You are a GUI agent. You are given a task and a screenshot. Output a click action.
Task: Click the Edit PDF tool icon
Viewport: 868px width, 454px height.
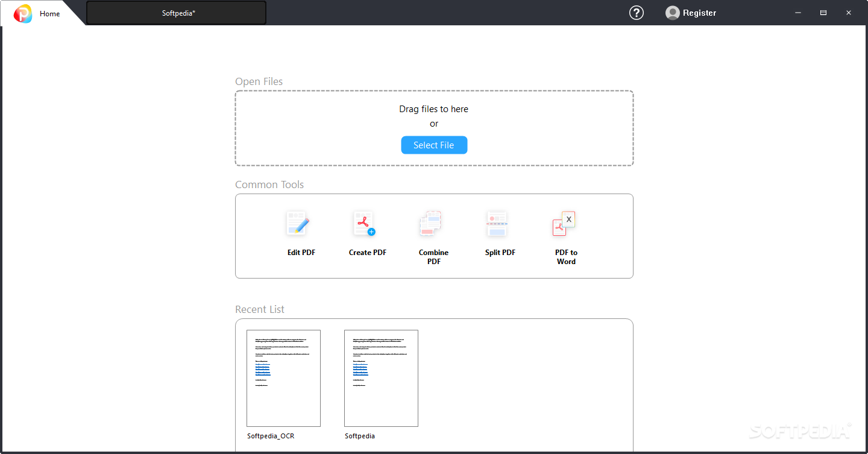tap(298, 223)
